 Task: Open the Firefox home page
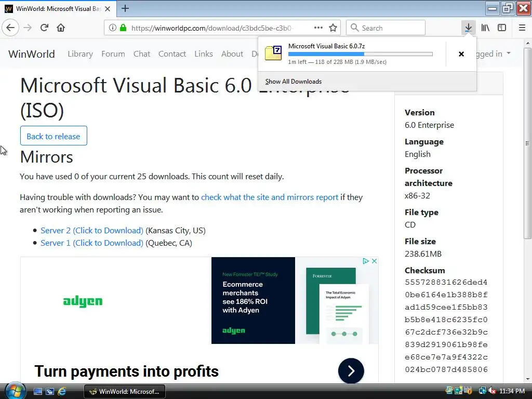(61, 28)
